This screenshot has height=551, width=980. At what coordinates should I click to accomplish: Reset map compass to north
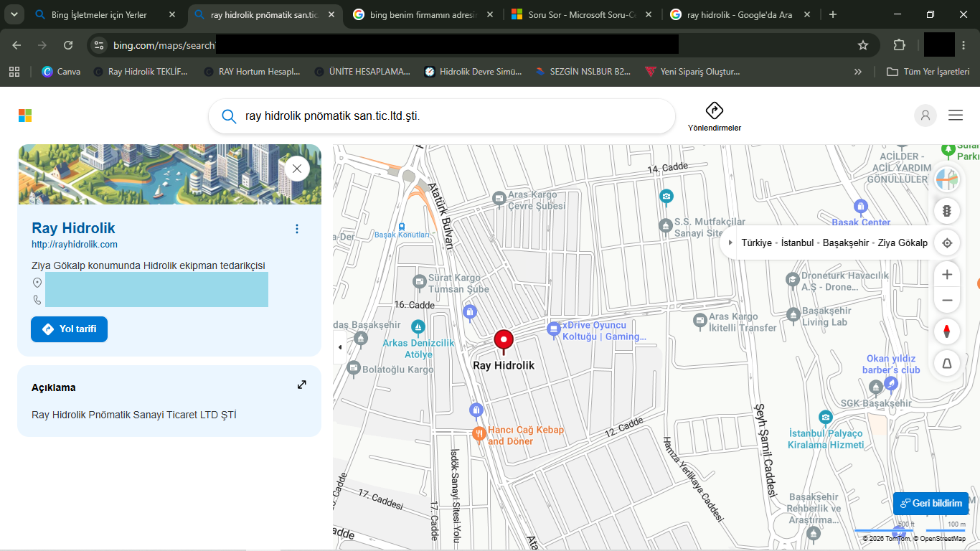tap(947, 331)
